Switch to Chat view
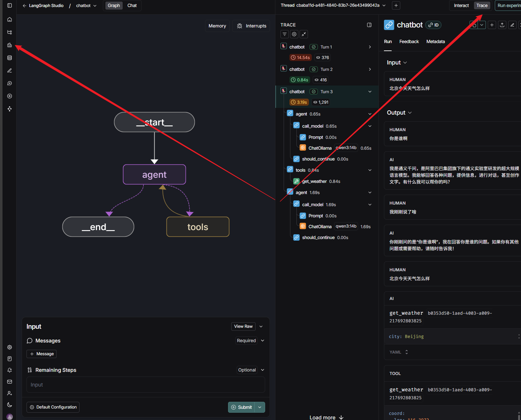521x420 pixels. click(132, 5)
